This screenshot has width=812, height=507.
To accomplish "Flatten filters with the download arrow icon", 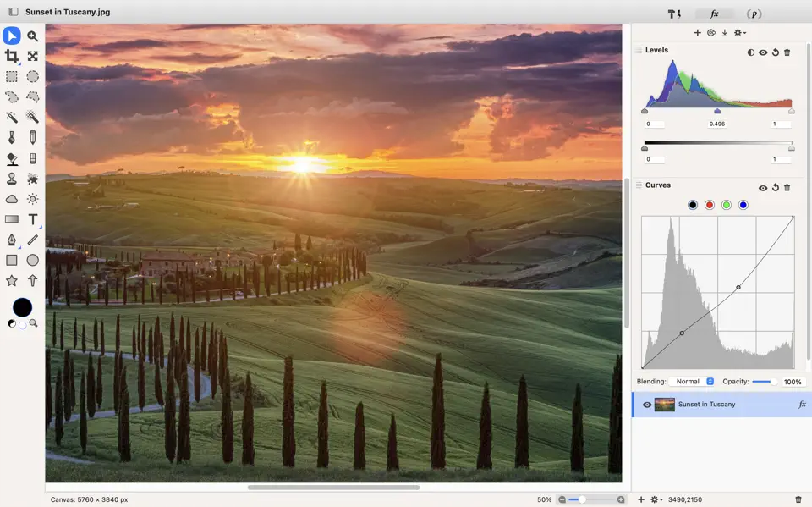I will pos(725,33).
